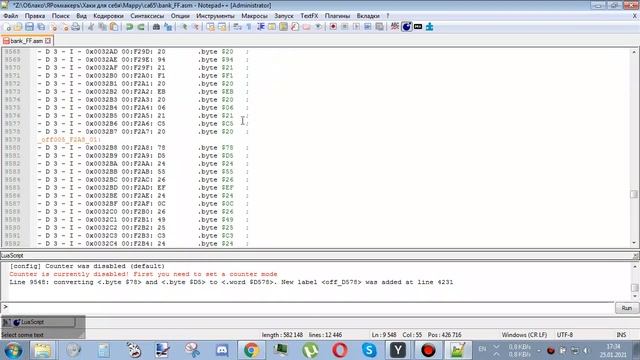Close the bank_FF.asm tab with its X
The height and width of the screenshot is (360, 640).
(x=48, y=41)
